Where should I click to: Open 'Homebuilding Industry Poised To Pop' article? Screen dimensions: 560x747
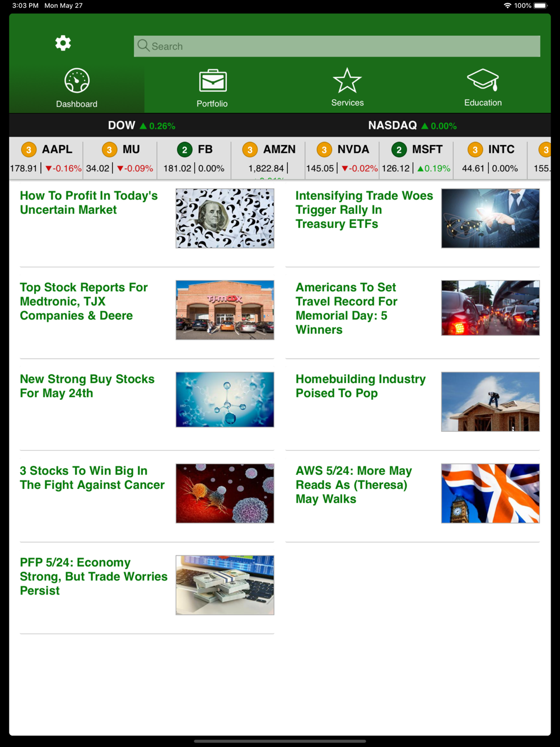point(361,386)
